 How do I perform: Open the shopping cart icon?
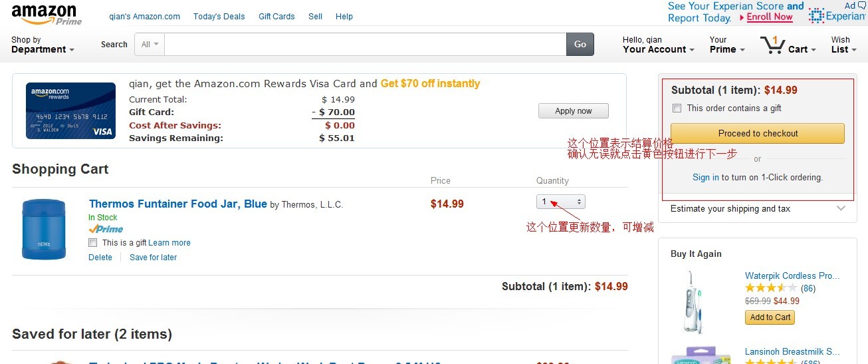click(772, 45)
